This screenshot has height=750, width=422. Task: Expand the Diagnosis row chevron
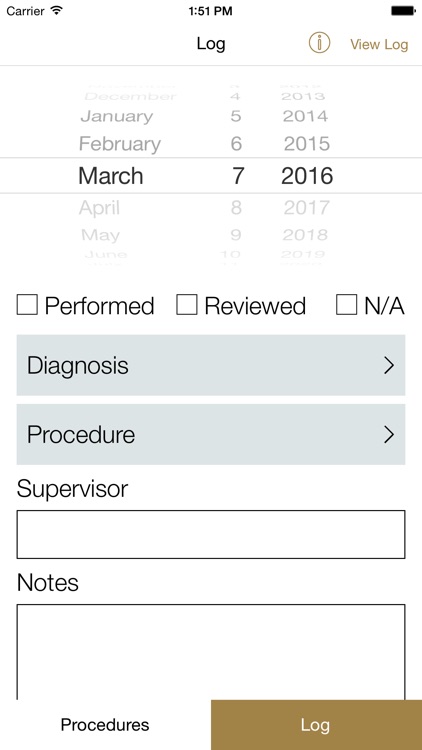click(x=389, y=365)
